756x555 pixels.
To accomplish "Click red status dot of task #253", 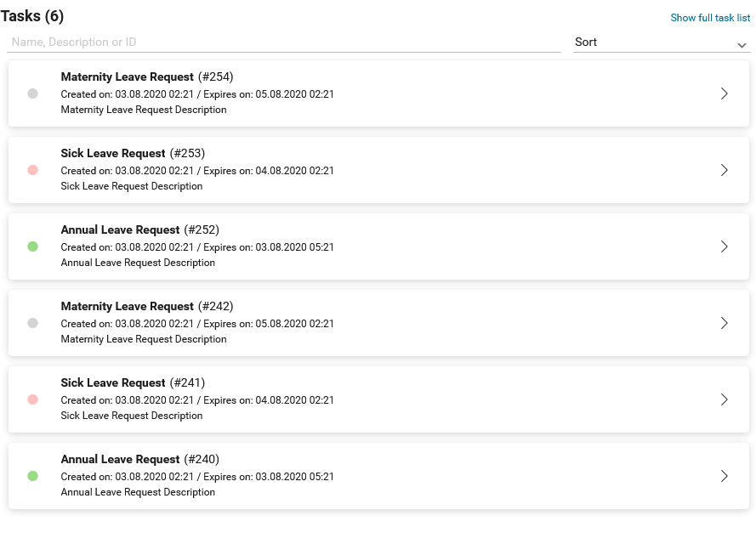I will pyautogui.click(x=33, y=170).
